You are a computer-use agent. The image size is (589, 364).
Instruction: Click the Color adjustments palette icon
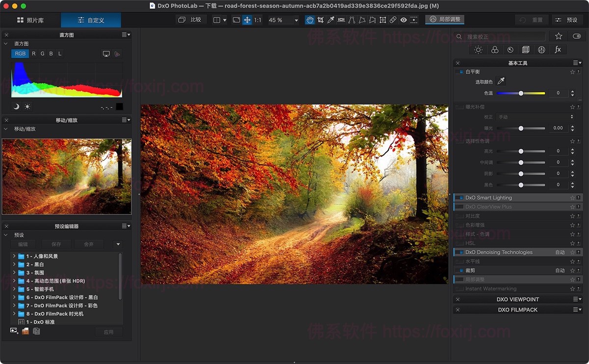click(x=495, y=49)
